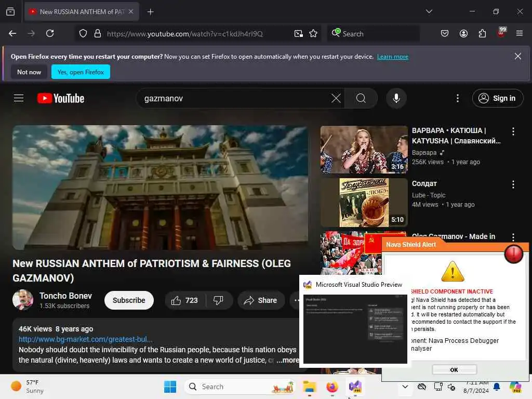532x399 pixels.
Task: Click Not now in notification bar
Action: click(29, 72)
